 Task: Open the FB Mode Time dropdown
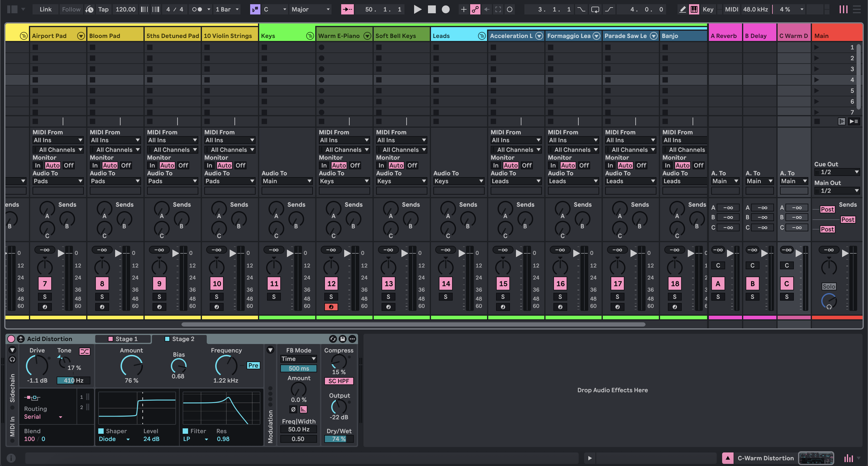point(299,358)
